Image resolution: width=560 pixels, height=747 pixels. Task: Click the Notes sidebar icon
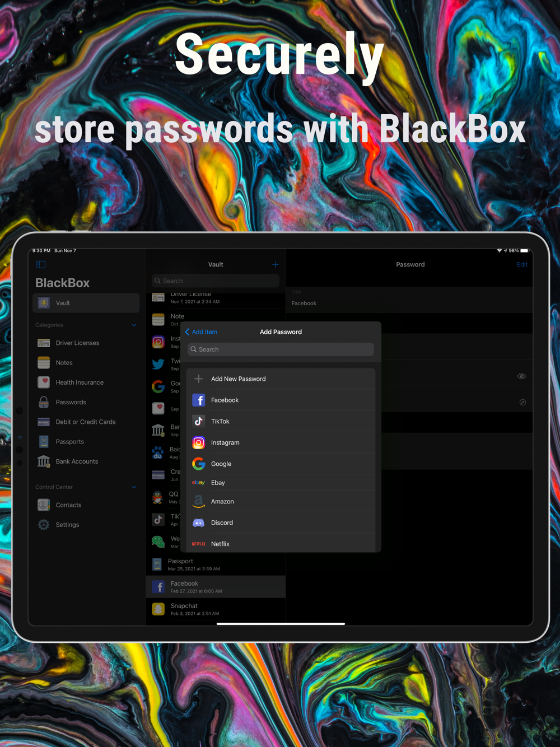(44, 362)
